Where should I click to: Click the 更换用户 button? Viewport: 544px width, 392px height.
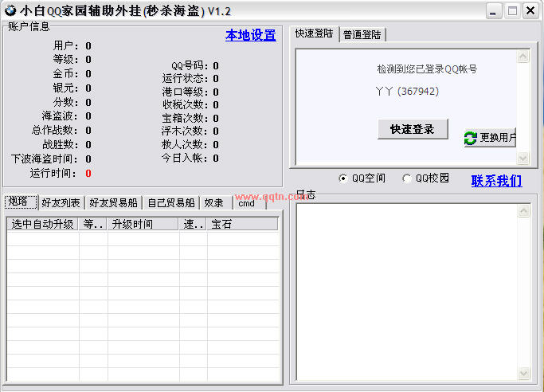click(x=490, y=138)
